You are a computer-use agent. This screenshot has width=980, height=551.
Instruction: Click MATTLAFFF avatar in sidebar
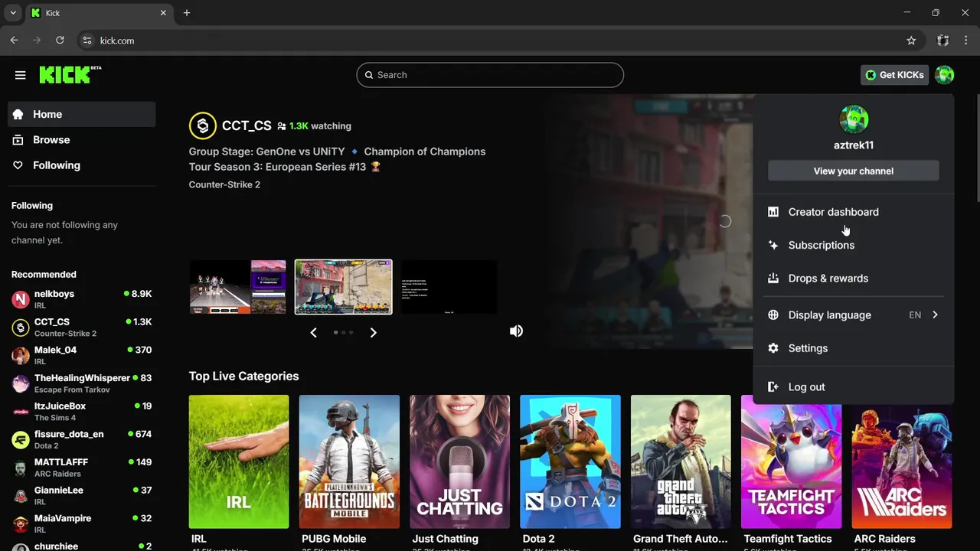tap(21, 468)
